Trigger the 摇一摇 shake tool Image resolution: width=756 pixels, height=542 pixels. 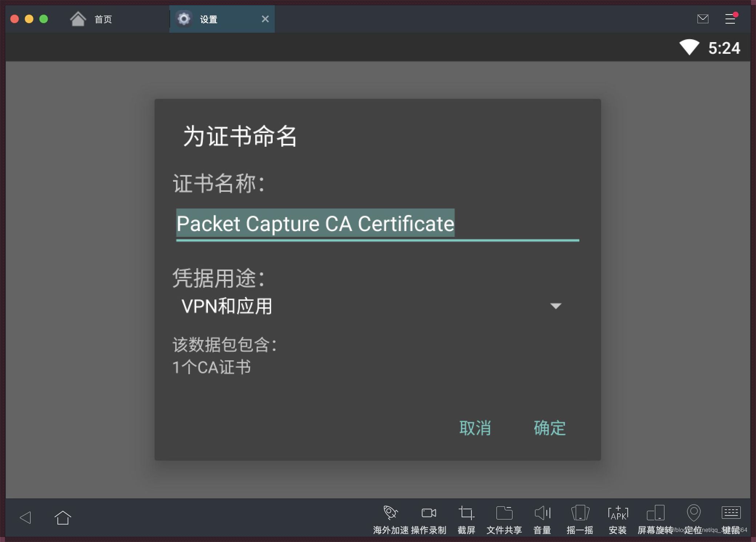pos(580,519)
